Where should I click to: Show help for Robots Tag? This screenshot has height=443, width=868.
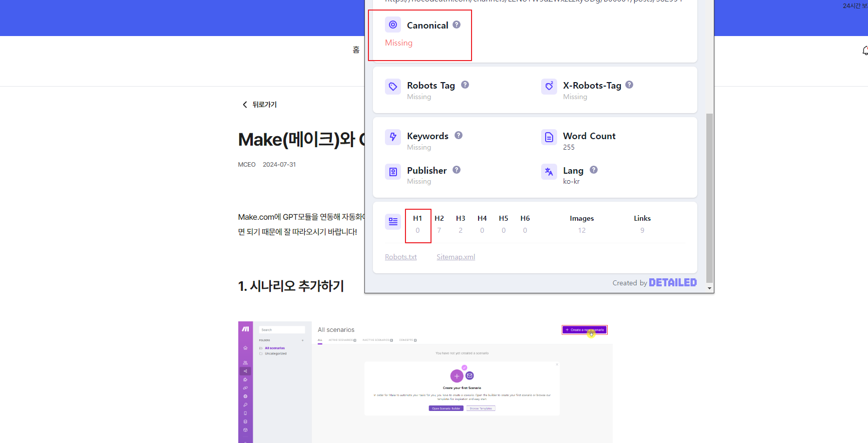point(465,85)
